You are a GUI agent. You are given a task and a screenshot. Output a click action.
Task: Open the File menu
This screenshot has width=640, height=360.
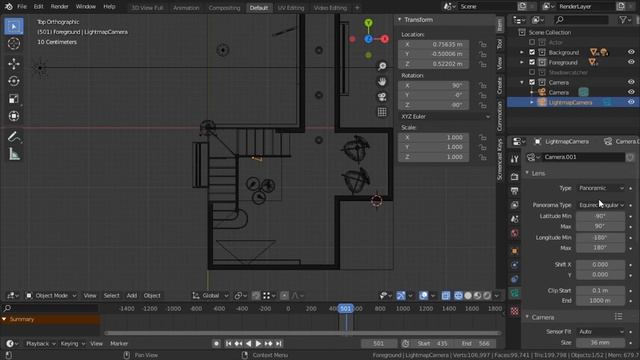22,7
